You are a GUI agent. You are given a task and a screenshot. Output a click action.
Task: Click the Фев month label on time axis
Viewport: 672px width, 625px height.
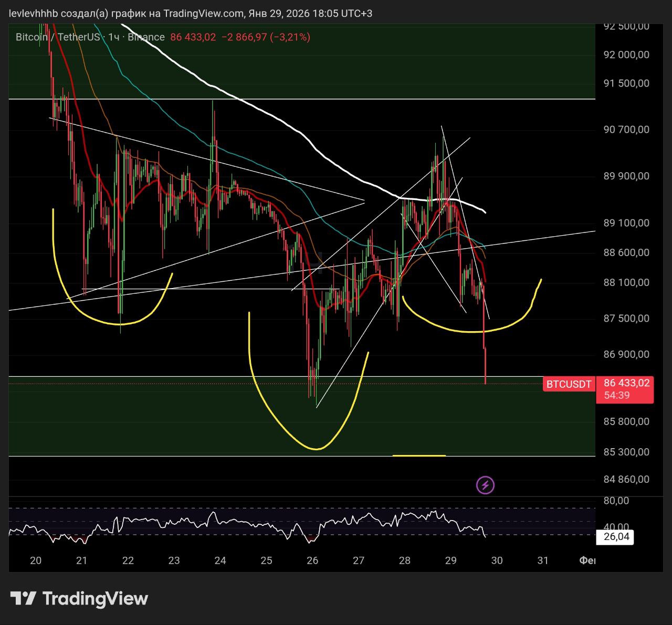click(587, 560)
